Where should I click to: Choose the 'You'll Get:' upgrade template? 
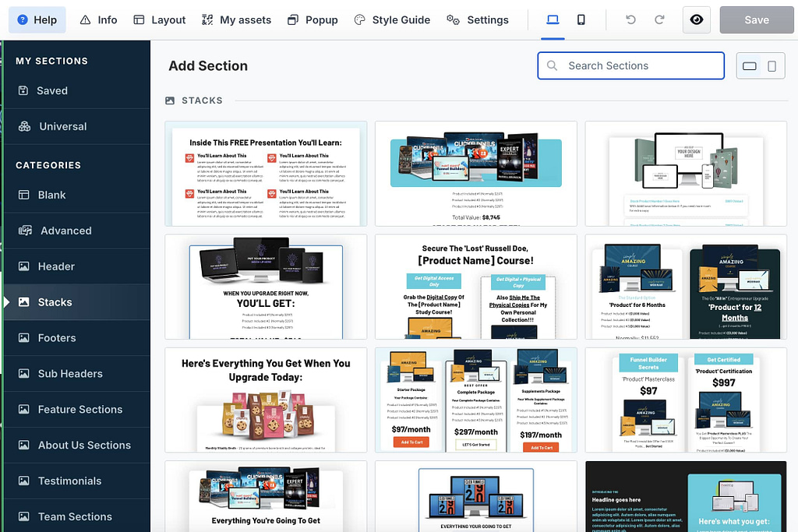point(266,287)
